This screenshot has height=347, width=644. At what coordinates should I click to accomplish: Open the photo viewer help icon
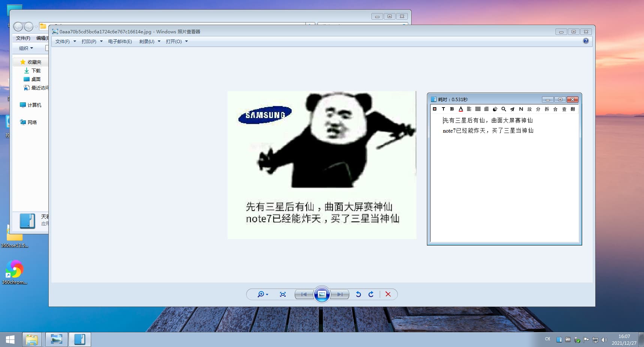[586, 41]
